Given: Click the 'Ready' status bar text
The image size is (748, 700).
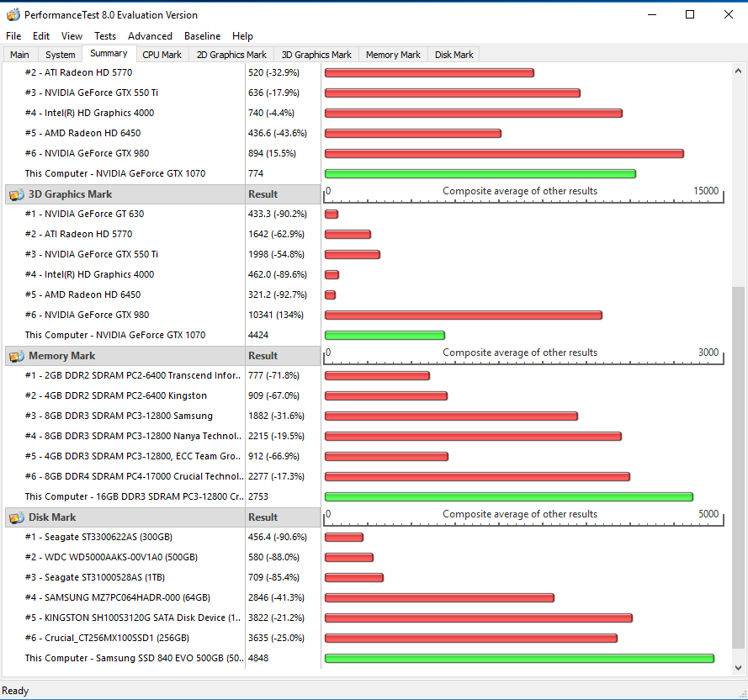Looking at the screenshot, I should (x=15, y=691).
